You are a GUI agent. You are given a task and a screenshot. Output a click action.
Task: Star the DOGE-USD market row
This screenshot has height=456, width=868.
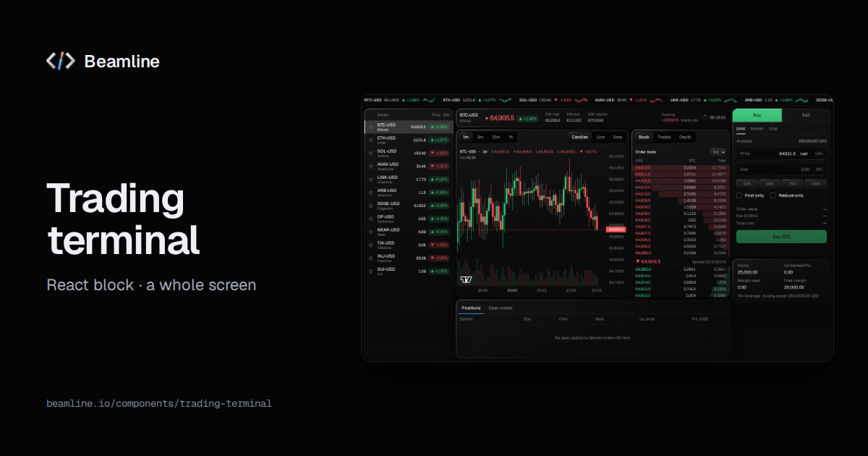[x=371, y=206]
